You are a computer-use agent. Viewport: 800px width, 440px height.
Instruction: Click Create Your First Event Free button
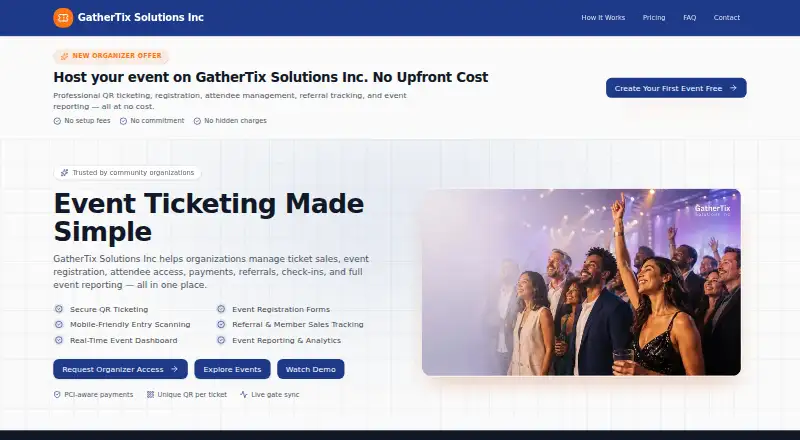pos(676,88)
